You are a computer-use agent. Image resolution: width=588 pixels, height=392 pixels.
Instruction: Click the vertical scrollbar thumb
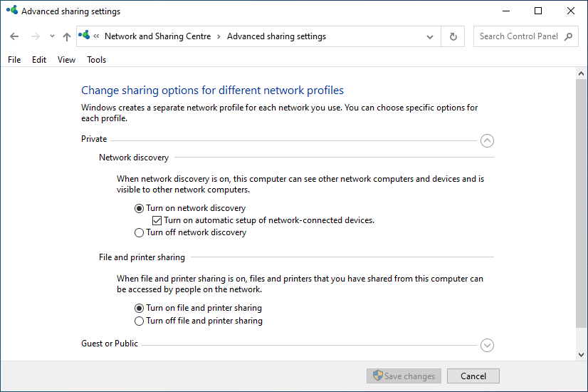pos(582,202)
